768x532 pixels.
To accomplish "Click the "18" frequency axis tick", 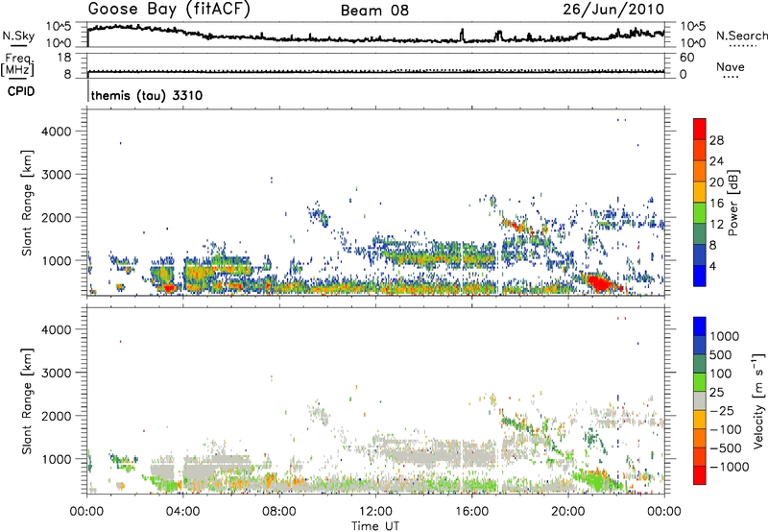I will coord(64,58).
